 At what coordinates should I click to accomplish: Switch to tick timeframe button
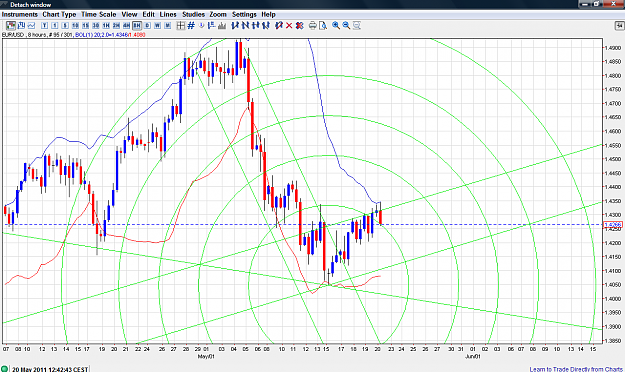pyautogui.click(x=44, y=26)
